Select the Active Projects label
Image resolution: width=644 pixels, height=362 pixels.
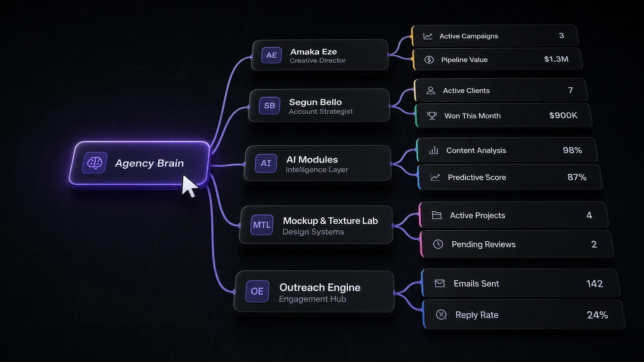478,215
